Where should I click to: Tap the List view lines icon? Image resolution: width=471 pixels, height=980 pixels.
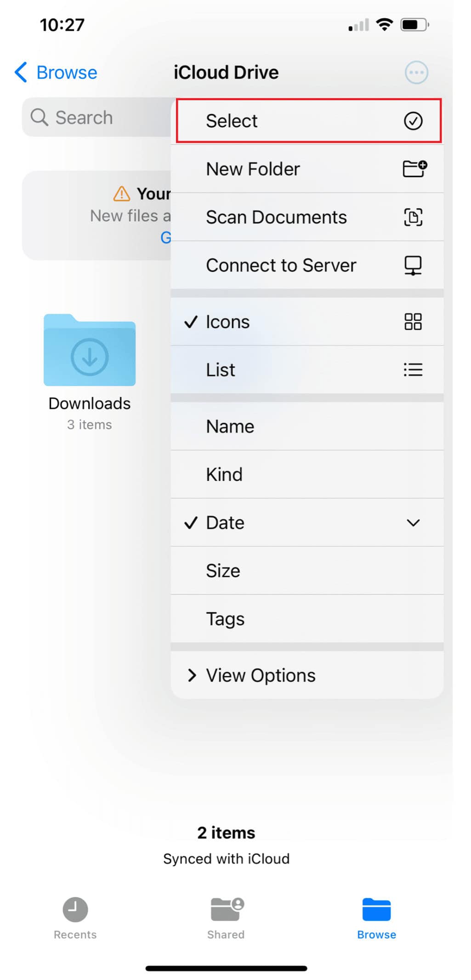(x=413, y=370)
